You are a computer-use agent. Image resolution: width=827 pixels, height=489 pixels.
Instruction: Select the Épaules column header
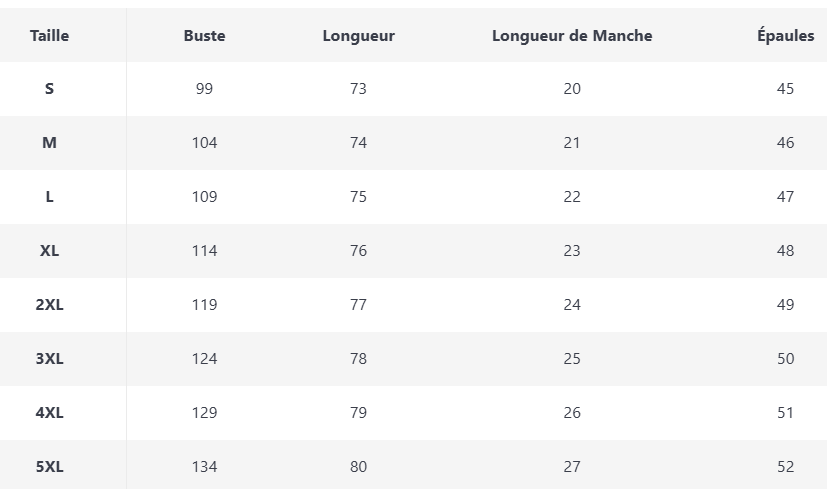click(785, 36)
